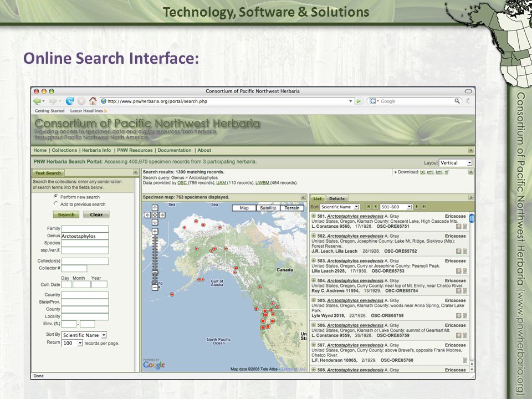The image size is (532, 399).
Task: Pan the specimen map up
Action: [155, 208]
